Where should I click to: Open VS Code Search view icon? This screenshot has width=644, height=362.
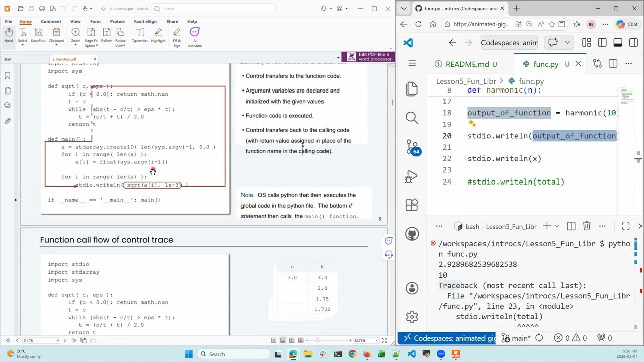coord(412,118)
